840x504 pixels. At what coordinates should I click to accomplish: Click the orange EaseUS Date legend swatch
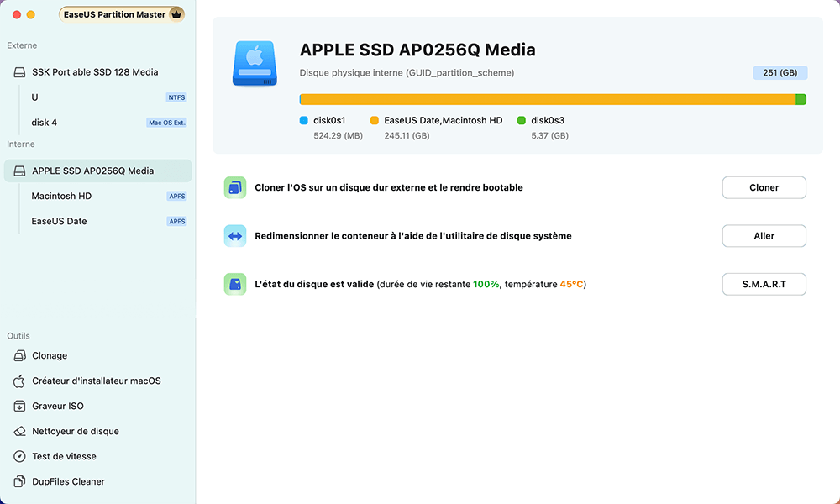pyautogui.click(x=375, y=120)
